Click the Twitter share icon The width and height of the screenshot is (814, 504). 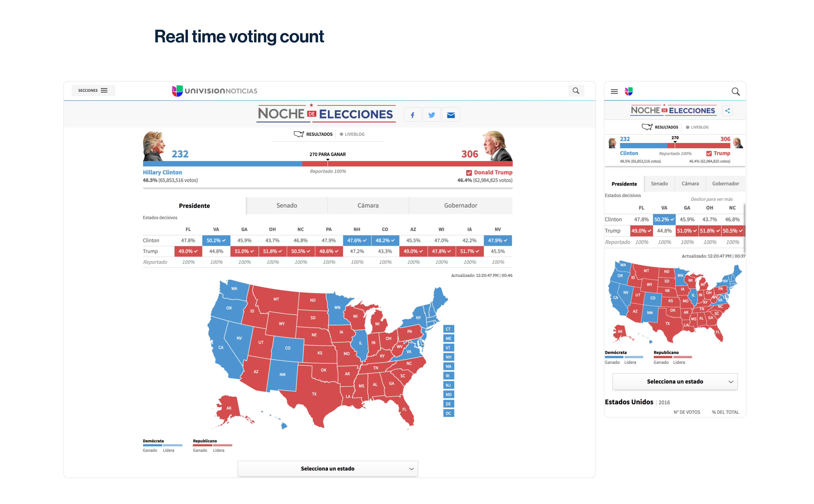431,115
